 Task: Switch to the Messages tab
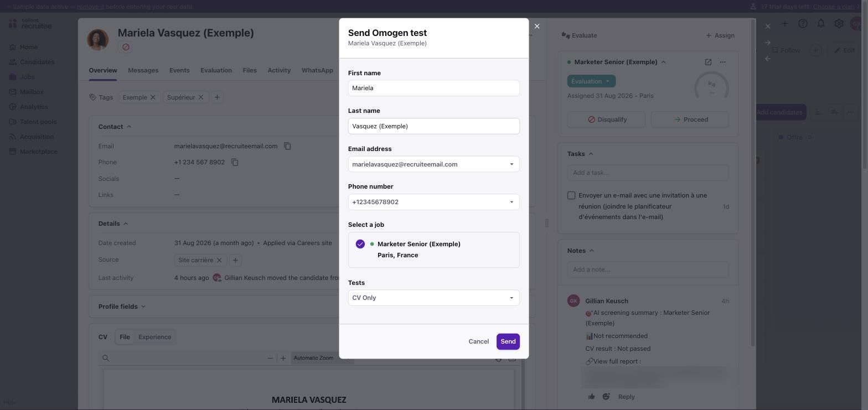[143, 70]
